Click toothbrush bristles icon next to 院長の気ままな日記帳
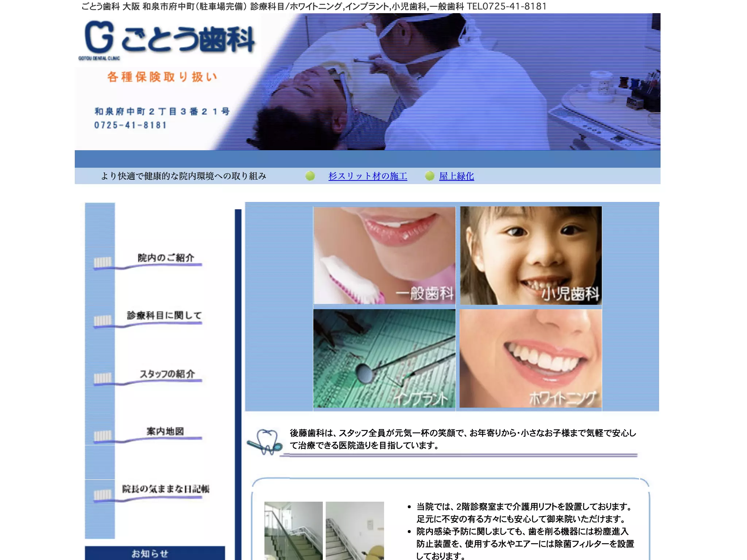The width and height of the screenshot is (747, 560). point(102,495)
